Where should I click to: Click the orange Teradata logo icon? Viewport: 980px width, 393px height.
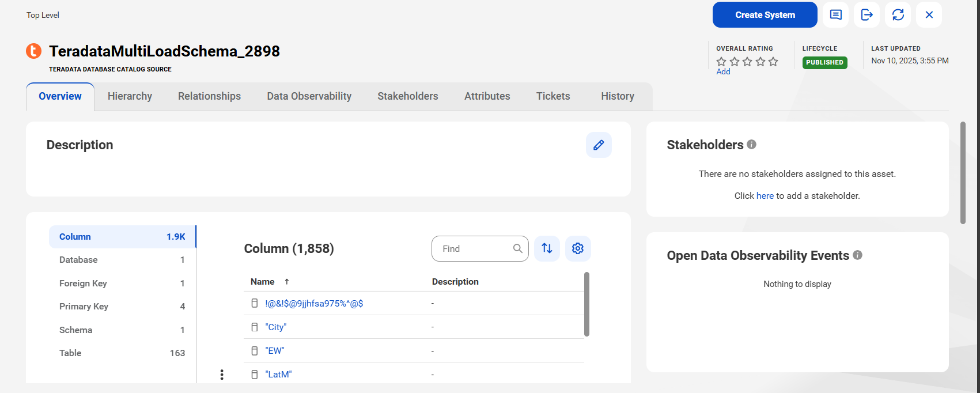(x=34, y=51)
